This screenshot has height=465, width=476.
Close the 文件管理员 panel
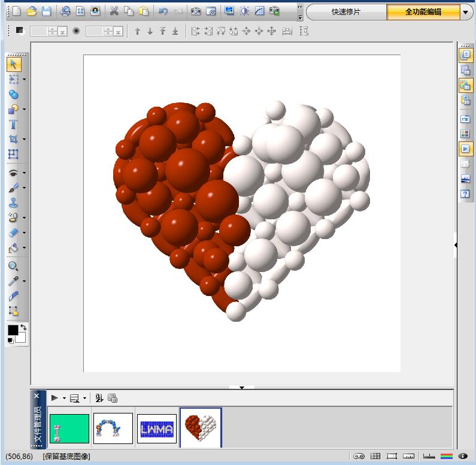tap(37, 396)
